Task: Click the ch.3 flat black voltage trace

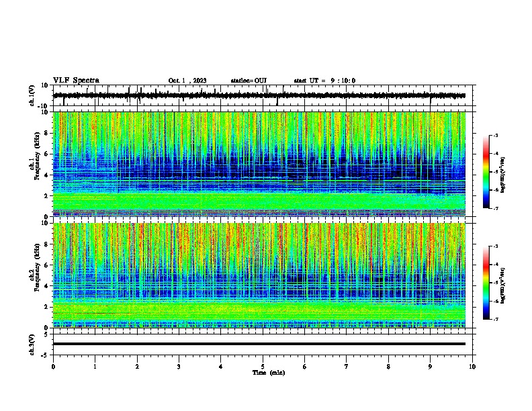Action: (x=259, y=344)
